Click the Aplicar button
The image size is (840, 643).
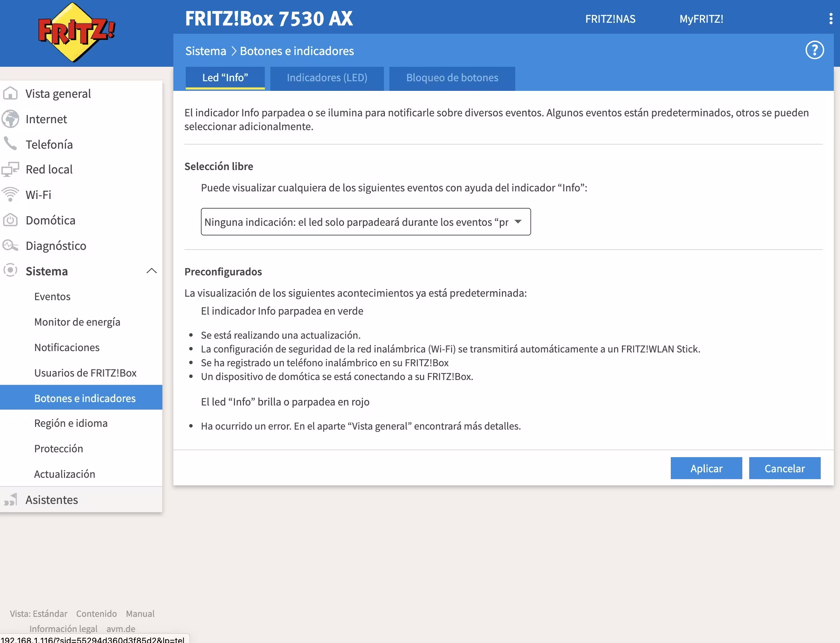coord(706,468)
